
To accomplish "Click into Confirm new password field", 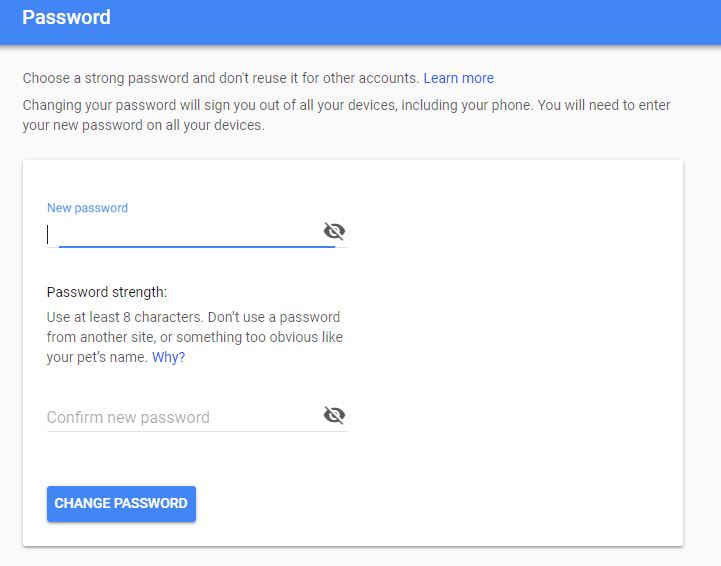I will (180, 417).
